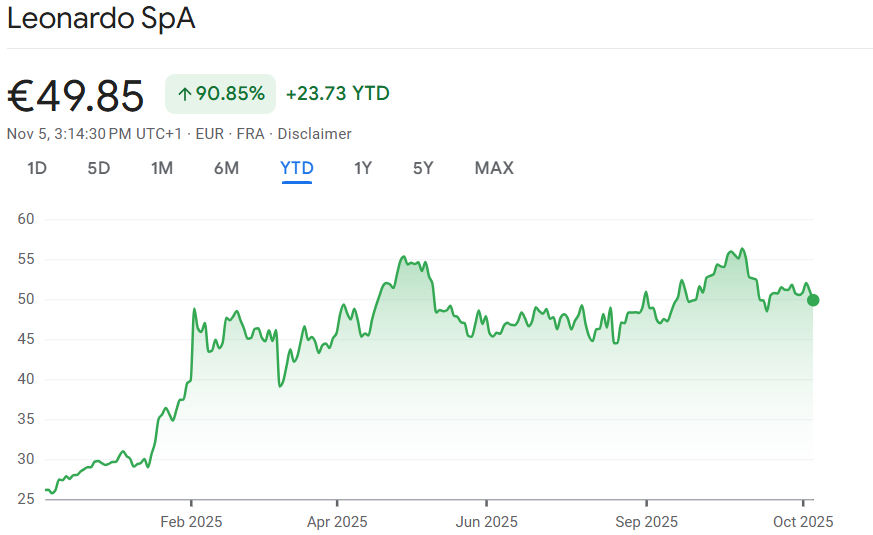The width and height of the screenshot is (873, 535).
Task: Click the Jun 2025 axis marker
Action: point(487,522)
